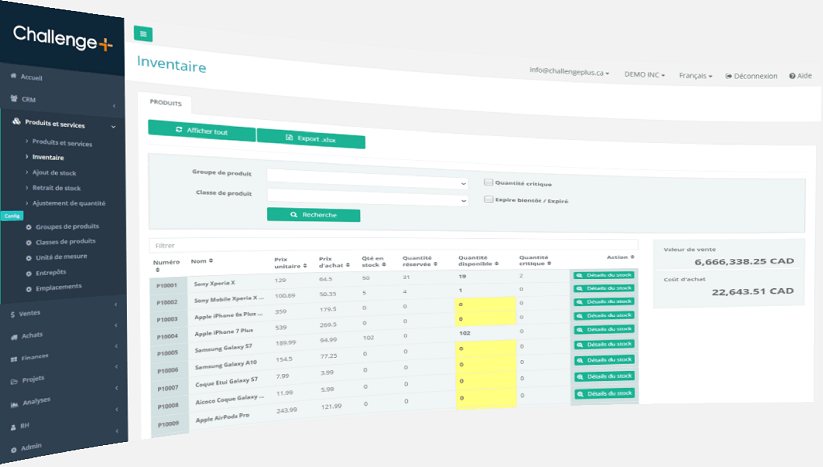The height and width of the screenshot is (467, 823).
Task: Click the Aide help icon
Action: [792, 76]
